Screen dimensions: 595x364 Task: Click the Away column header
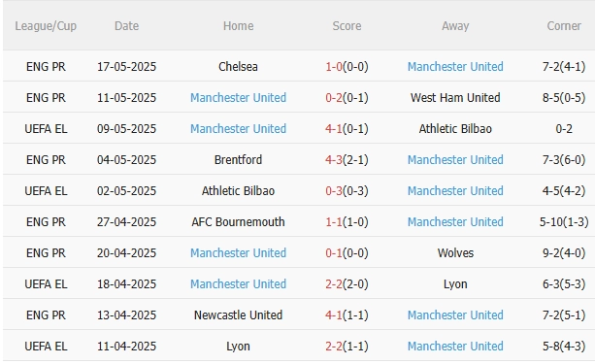pos(455,26)
